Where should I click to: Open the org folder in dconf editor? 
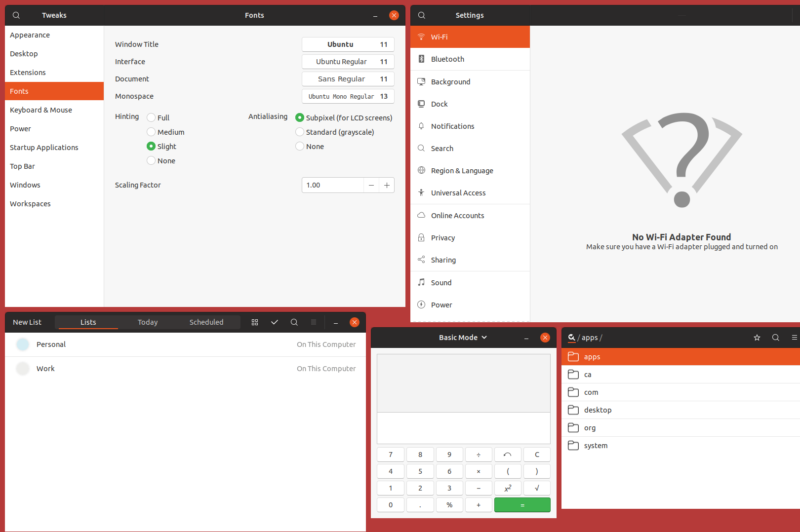point(680,428)
